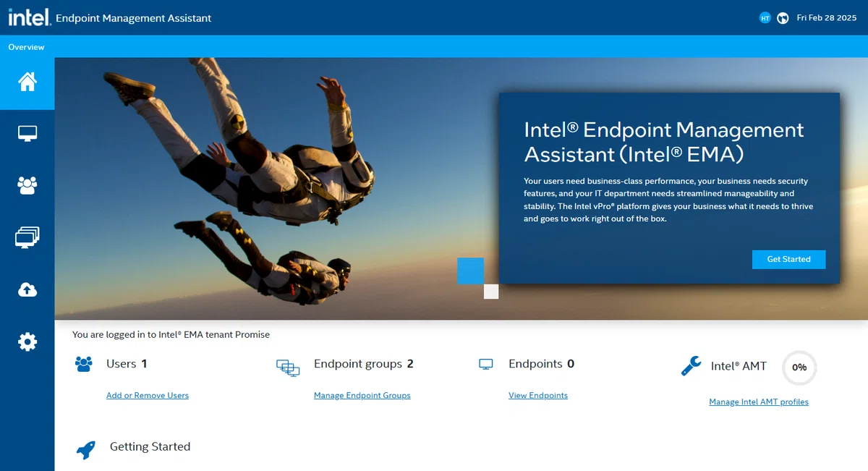
Task: Click the Users people icon in summary
Action: pos(84,364)
